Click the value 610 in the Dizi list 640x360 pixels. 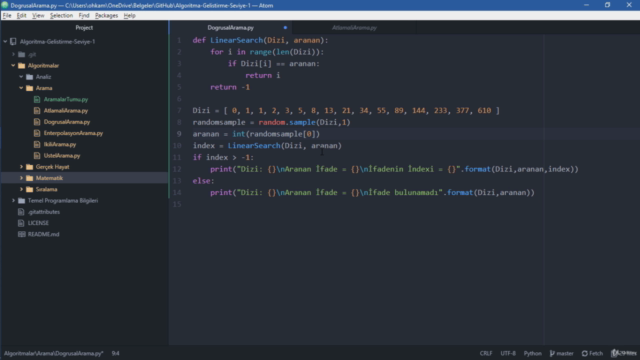click(x=484, y=111)
